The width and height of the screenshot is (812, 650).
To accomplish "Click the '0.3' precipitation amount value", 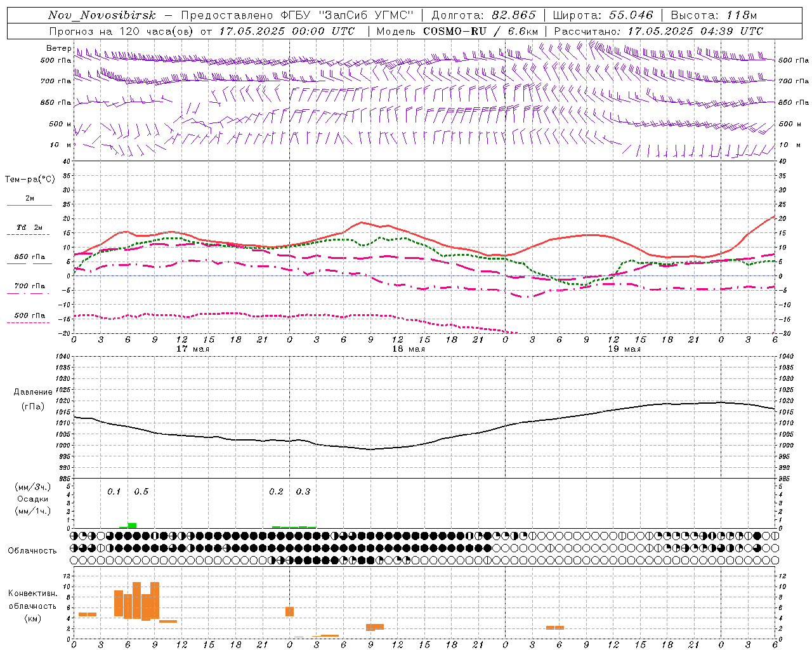I will [x=303, y=491].
